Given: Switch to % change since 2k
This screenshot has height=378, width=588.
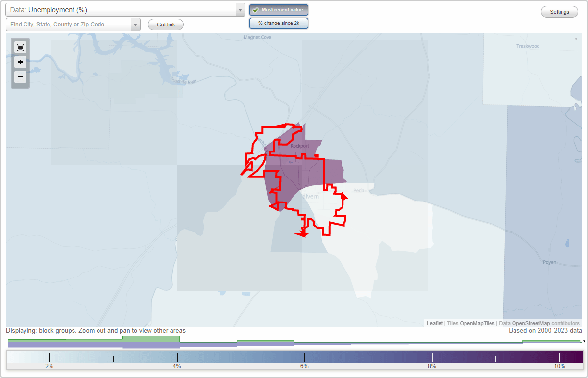Looking at the screenshot, I should [x=279, y=23].
